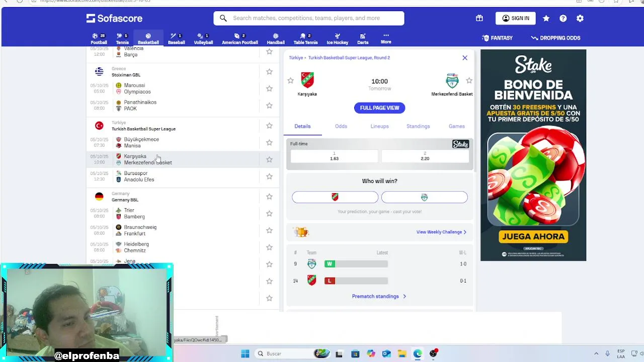Click the SIGN IN button
The width and height of the screenshot is (644, 362).
point(516,18)
